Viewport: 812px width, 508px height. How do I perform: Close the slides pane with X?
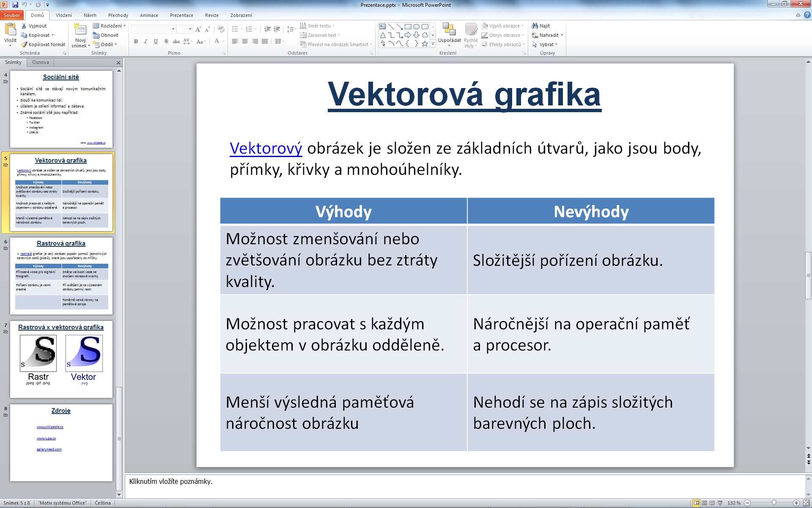point(118,63)
